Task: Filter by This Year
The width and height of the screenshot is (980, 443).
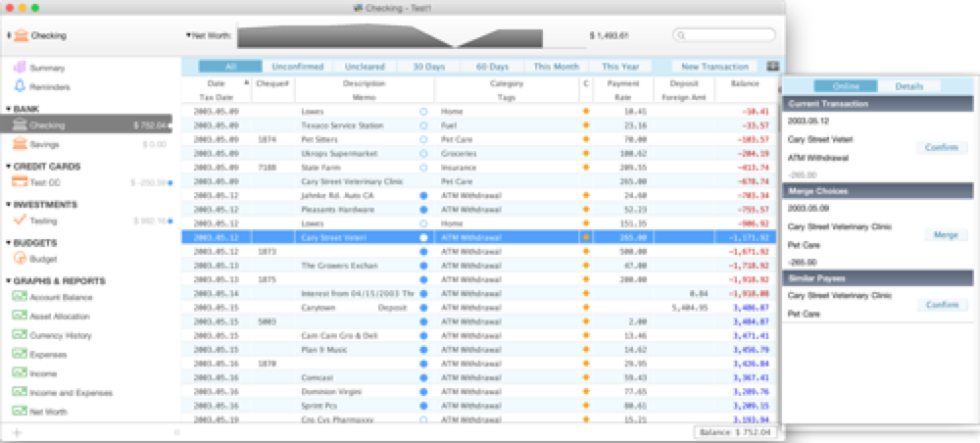Action: [620, 67]
